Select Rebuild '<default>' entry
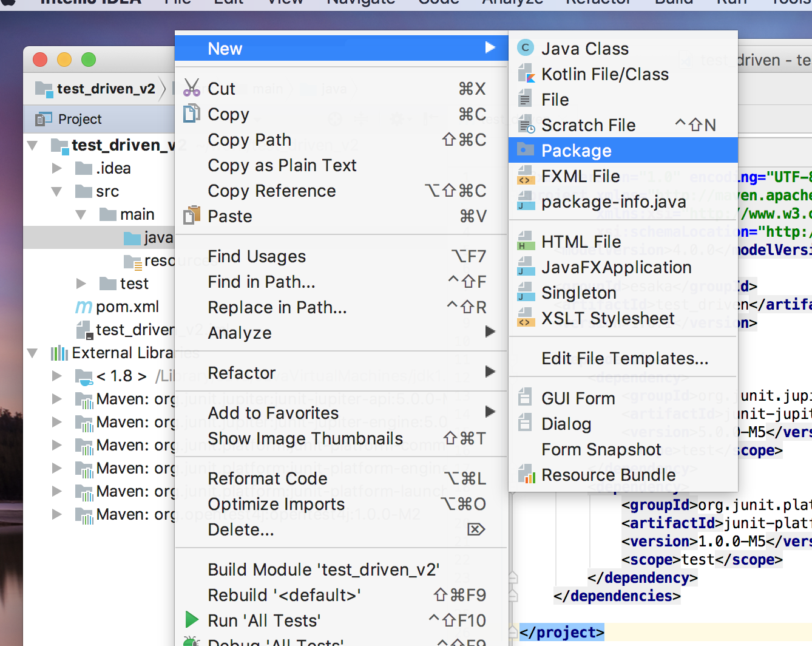Viewport: 812px width, 646px height. [x=341, y=595]
